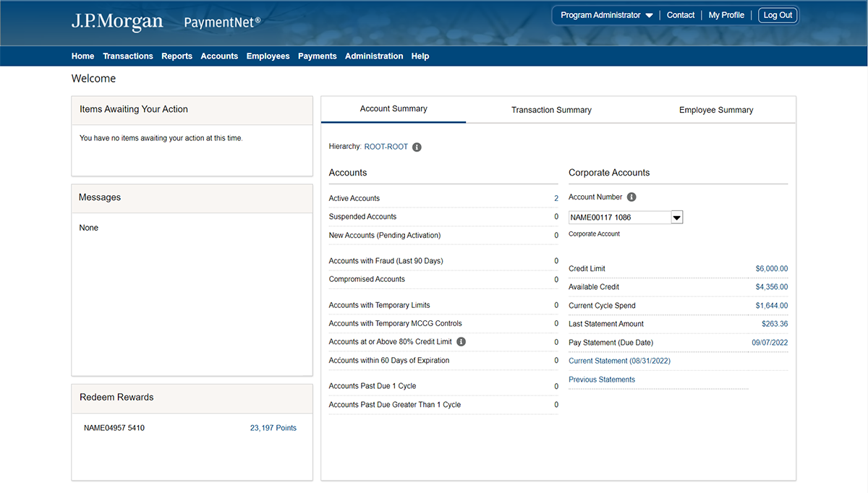
Task: Expand the Program Administrator role dropdown
Action: point(606,15)
